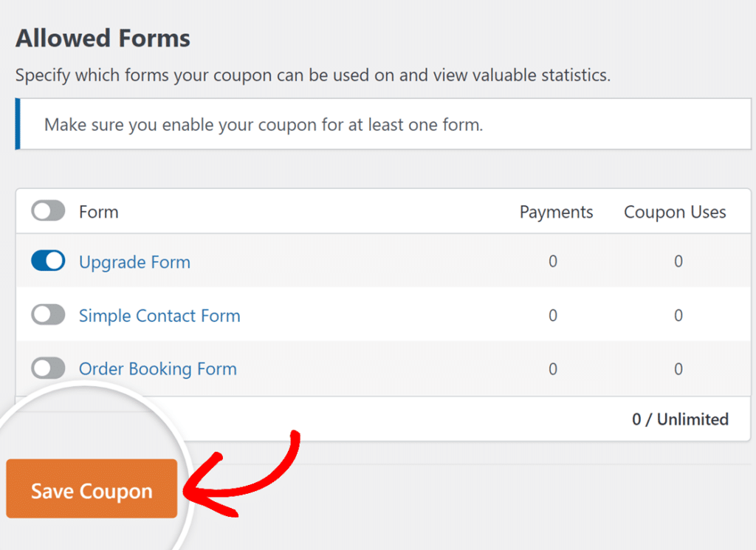Toggle the master Form switch in header
Image resolution: width=756 pixels, height=550 pixels.
pyautogui.click(x=47, y=211)
